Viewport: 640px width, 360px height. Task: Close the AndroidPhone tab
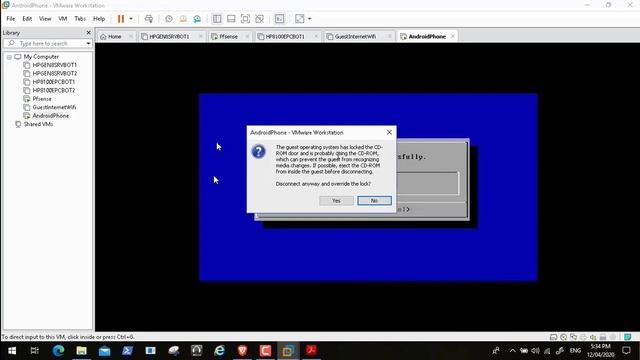(453, 36)
